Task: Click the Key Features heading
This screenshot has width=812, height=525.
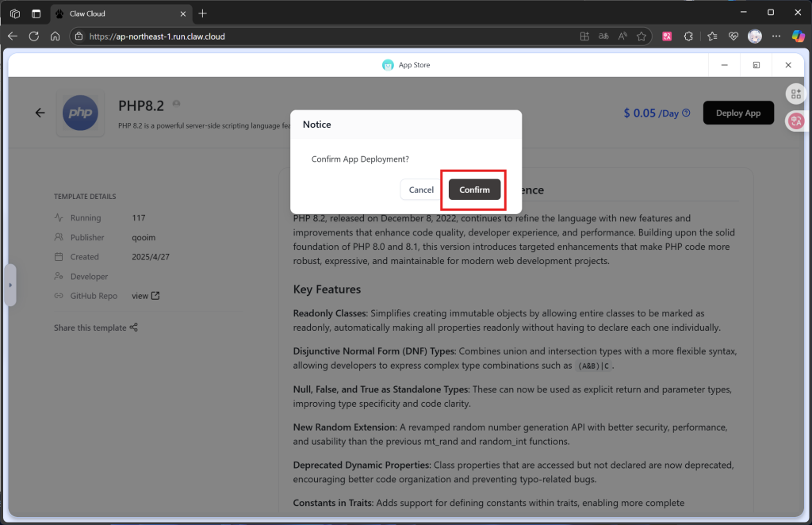Action: coord(327,289)
